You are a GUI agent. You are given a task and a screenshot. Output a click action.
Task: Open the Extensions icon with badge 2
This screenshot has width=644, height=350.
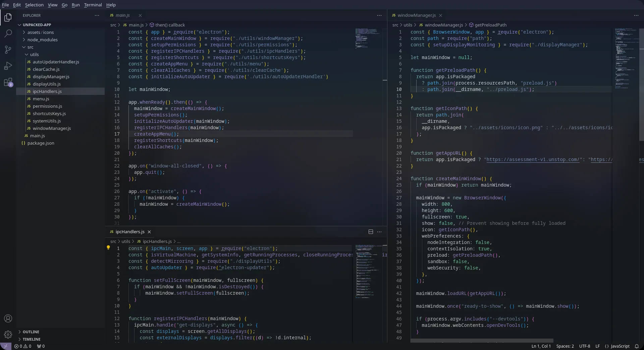click(x=8, y=82)
